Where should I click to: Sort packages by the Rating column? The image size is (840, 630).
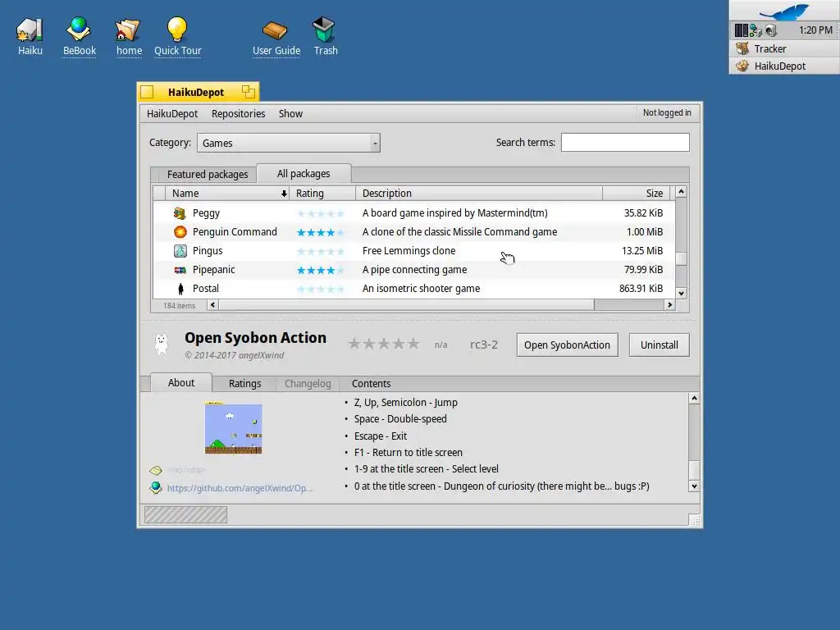322,194
